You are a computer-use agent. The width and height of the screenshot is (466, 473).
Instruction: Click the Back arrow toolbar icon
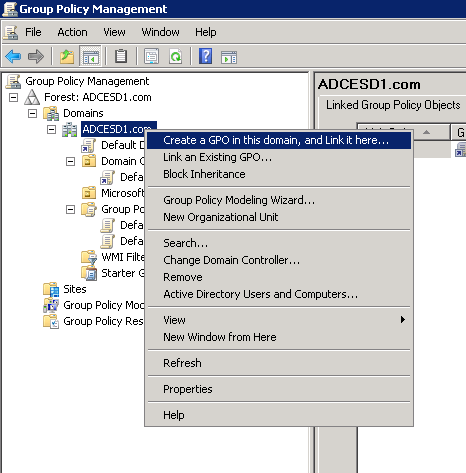[13, 56]
